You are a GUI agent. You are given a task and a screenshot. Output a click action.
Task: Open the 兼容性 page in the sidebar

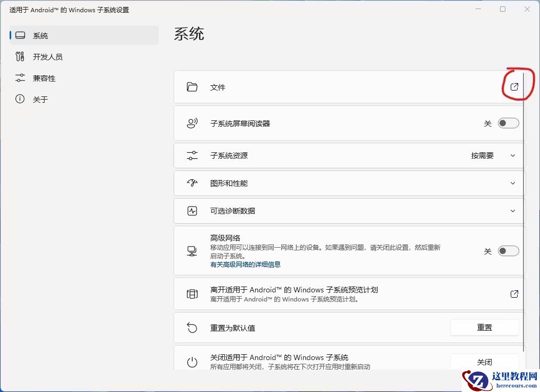tap(43, 78)
